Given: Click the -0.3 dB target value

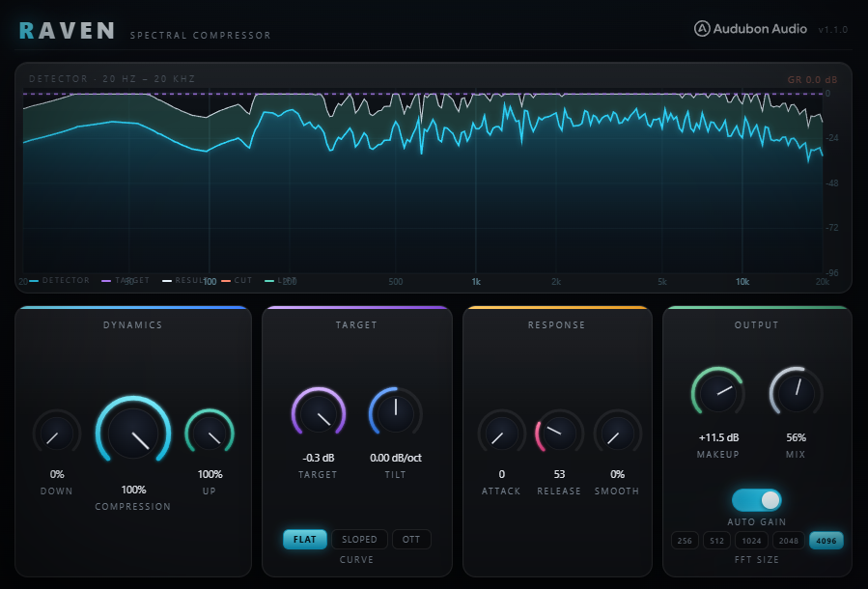Looking at the screenshot, I should tap(319, 458).
